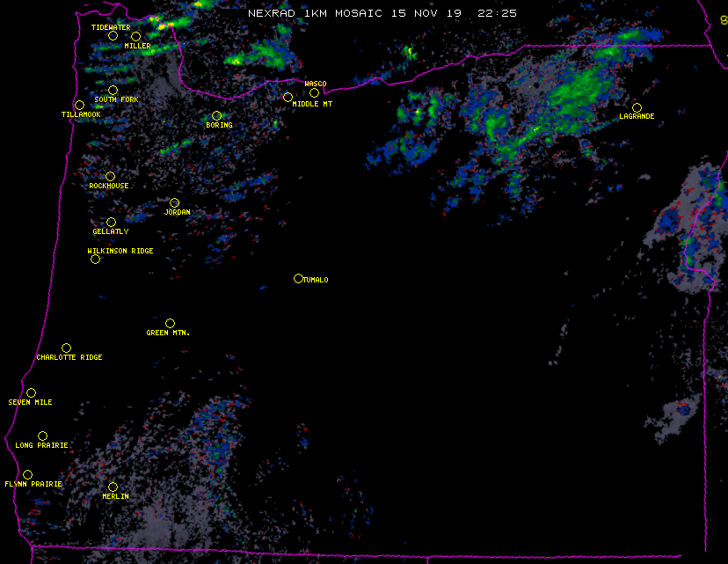Select the Miller station circle marker
This screenshot has width=728, height=564.
pos(135,36)
